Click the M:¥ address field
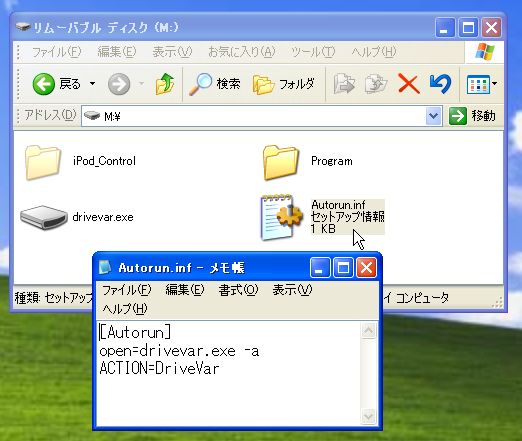The image size is (522, 441). [x=254, y=116]
